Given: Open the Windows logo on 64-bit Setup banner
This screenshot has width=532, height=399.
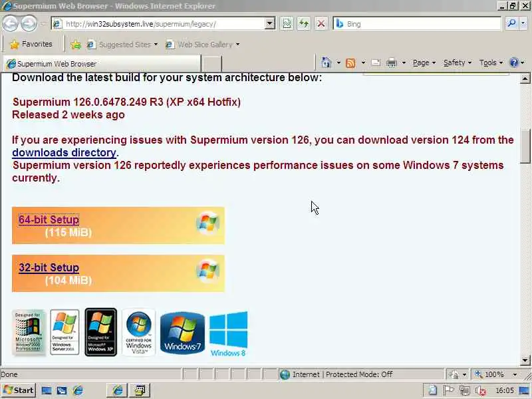Looking at the screenshot, I should click(207, 223).
